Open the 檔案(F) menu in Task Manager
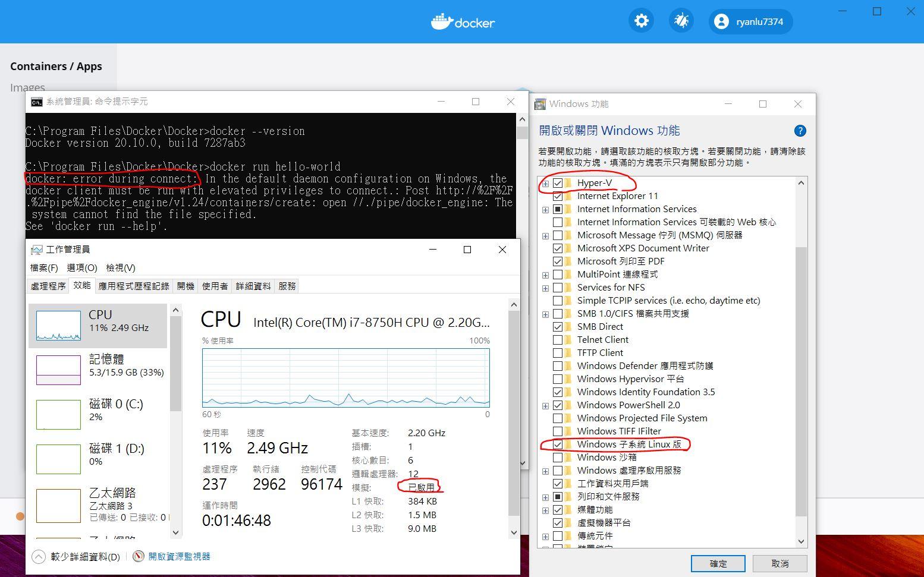 tap(44, 267)
